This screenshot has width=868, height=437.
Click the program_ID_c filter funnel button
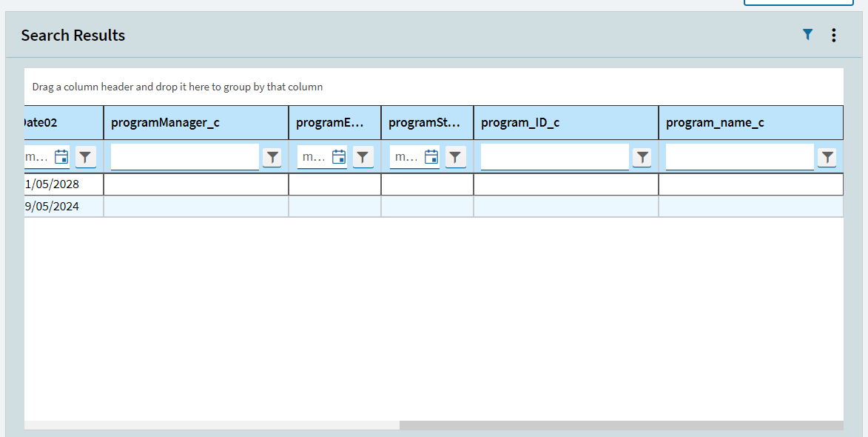click(x=642, y=157)
